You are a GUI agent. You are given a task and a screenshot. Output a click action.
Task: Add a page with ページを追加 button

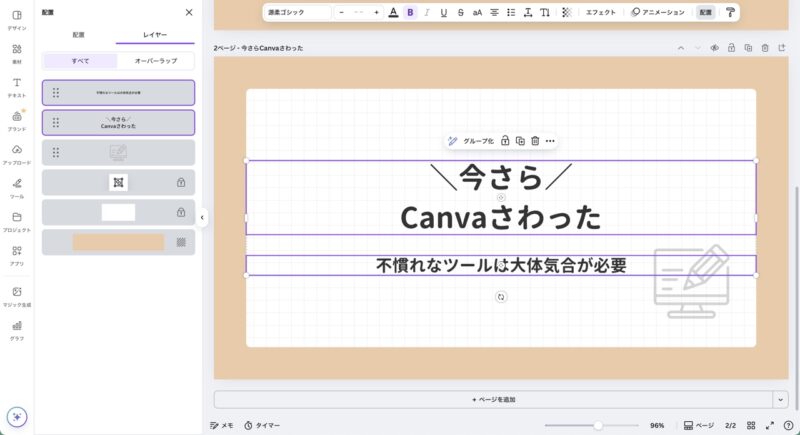click(x=493, y=400)
